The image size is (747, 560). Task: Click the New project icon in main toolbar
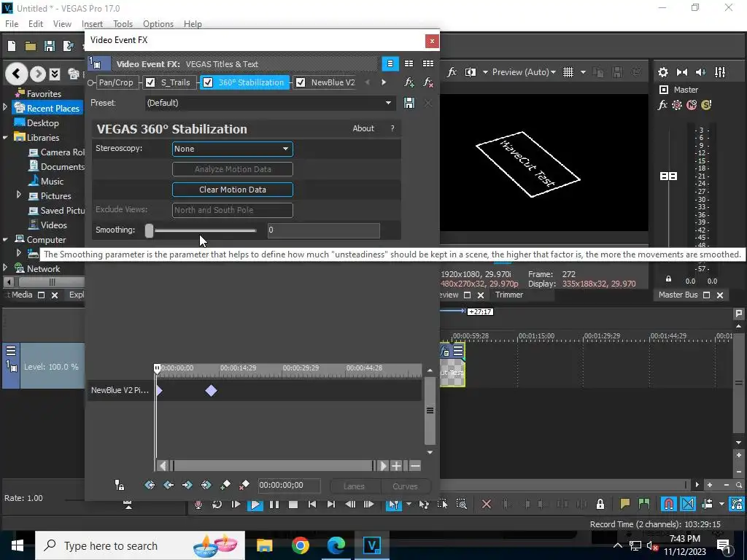12,46
